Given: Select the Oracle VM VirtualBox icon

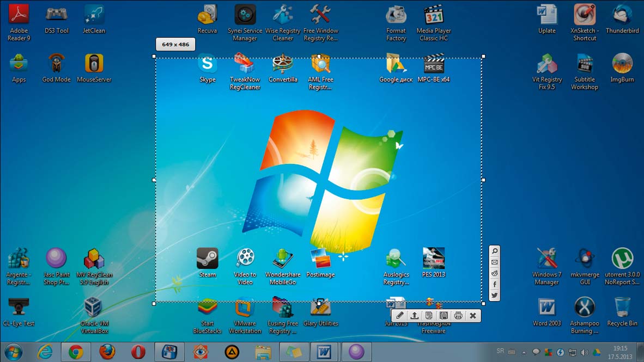Looking at the screenshot, I should click(94, 315).
